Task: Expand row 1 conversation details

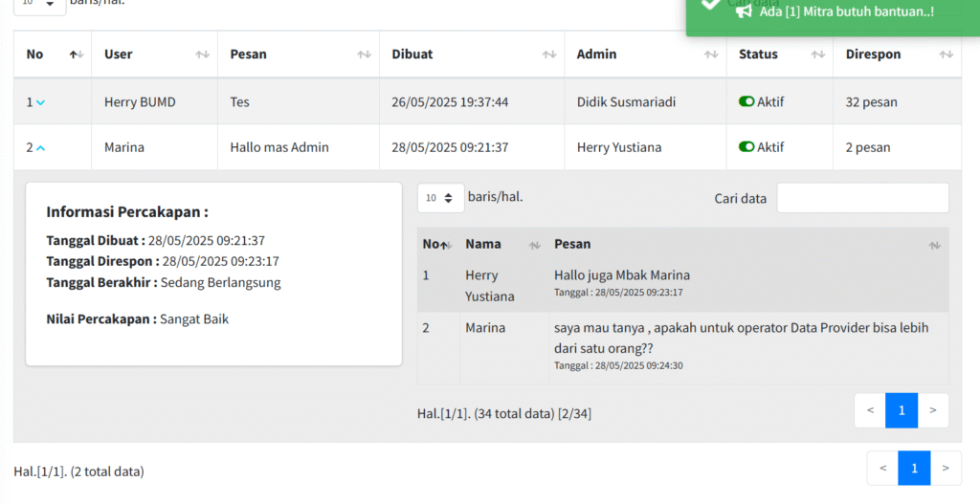Action: pos(40,102)
